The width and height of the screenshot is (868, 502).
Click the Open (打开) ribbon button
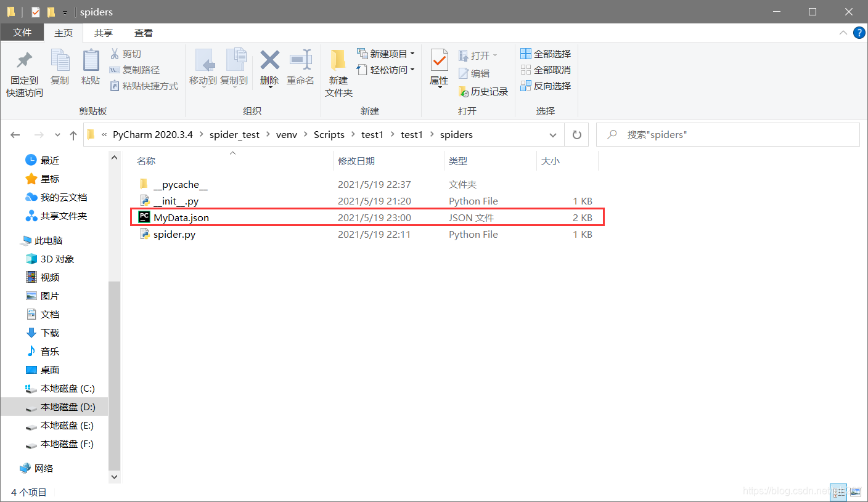[x=478, y=56]
